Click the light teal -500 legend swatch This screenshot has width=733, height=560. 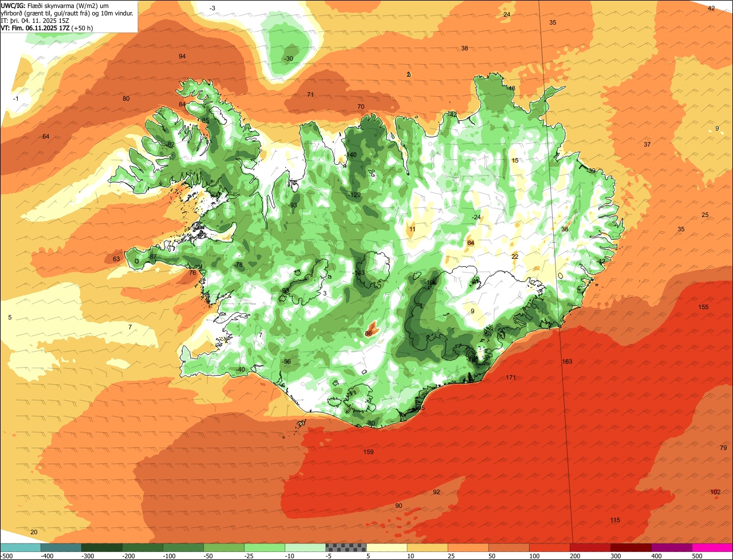click(x=21, y=548)
